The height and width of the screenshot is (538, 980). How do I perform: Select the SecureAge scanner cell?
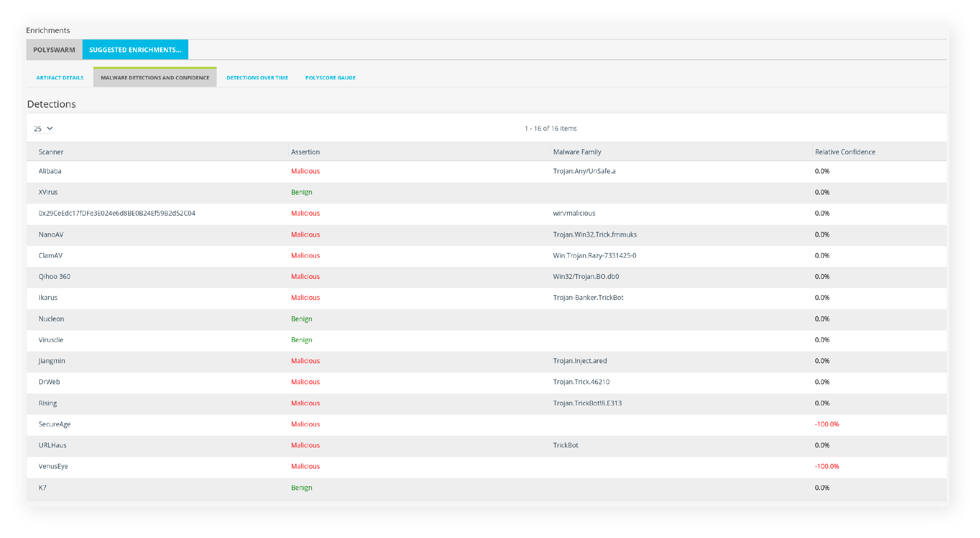pyautogui.click(x=54, y=424)
